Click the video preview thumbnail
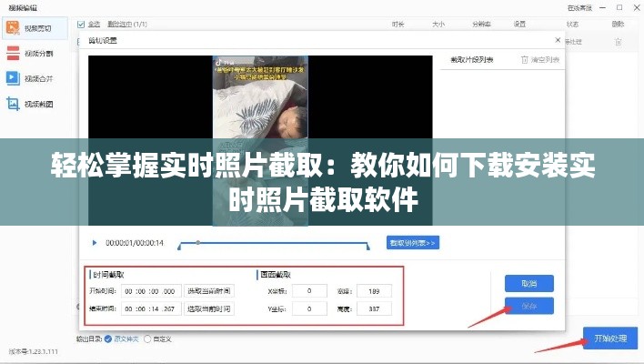This screenshot has width=644, height=364. coord(260,140)
